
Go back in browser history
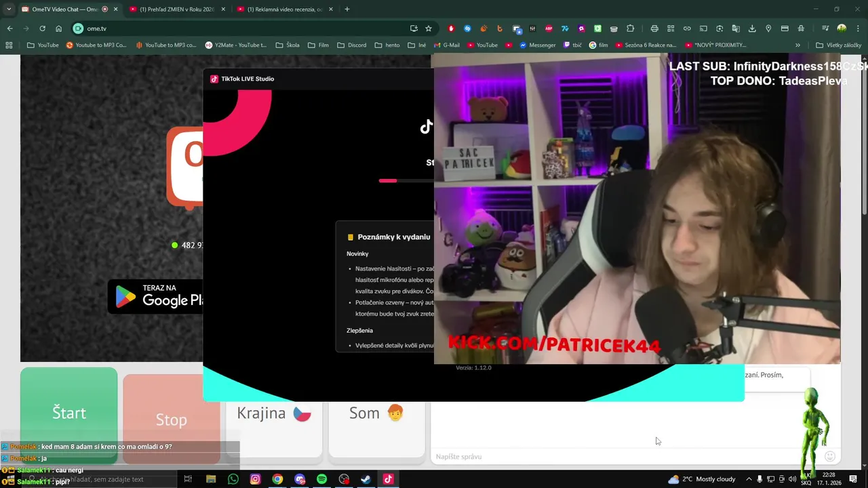[x=9, y=28]
